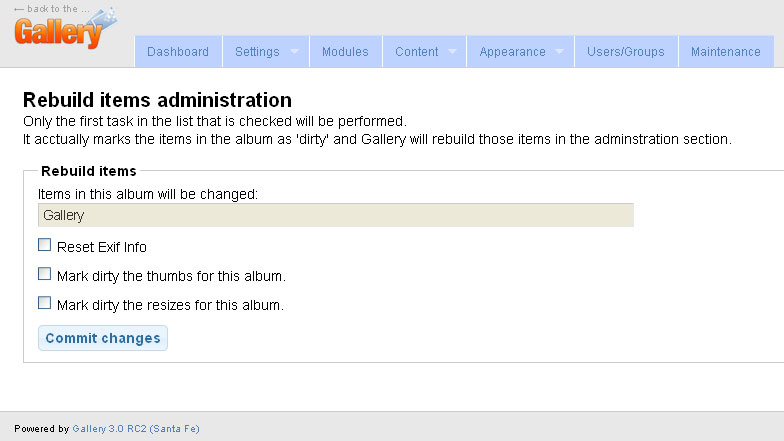Tick Mark dirty the resizes checkbox
784x441 pixels.
pos(44,303)
